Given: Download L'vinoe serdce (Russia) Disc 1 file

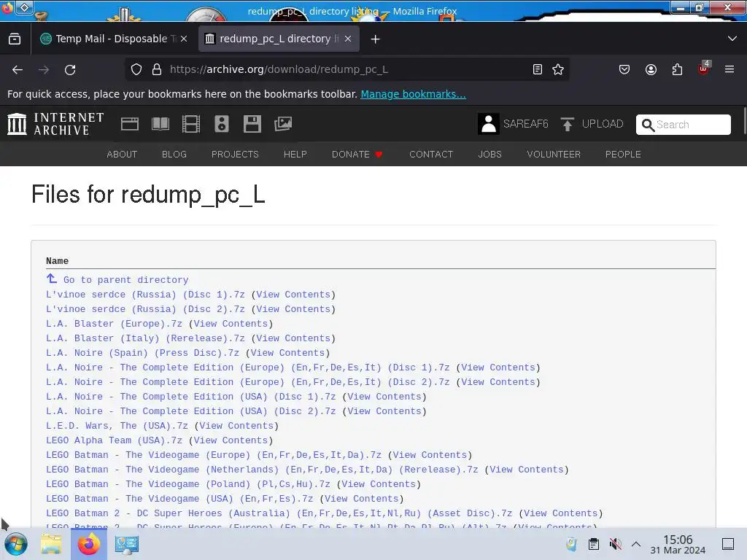Looking at the screenshot, I should pos(145,295).
